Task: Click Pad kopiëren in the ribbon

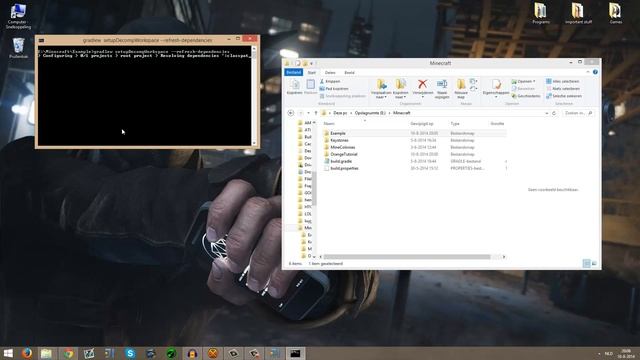Action: [x=334, y=89]
